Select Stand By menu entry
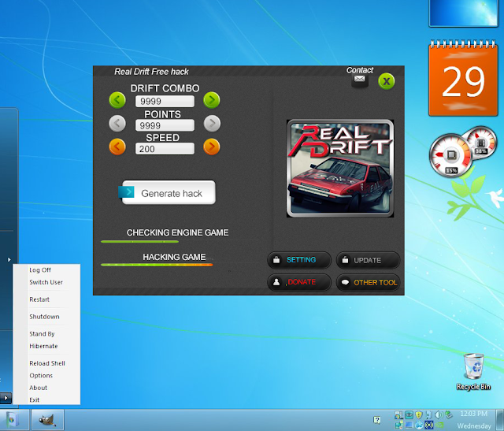 point(42,334)
